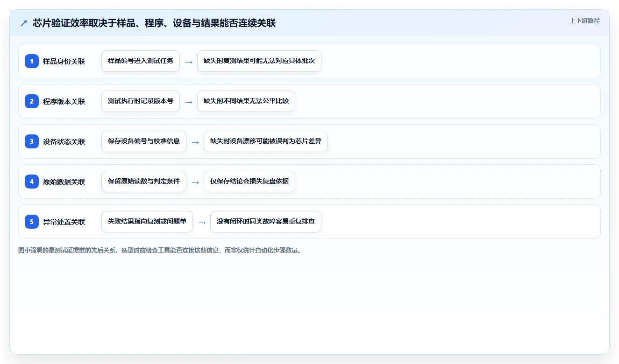Viewport: 619px width, 364px height.
Task: Click the diagonal arrow icon beside the title
Action: 24,23
